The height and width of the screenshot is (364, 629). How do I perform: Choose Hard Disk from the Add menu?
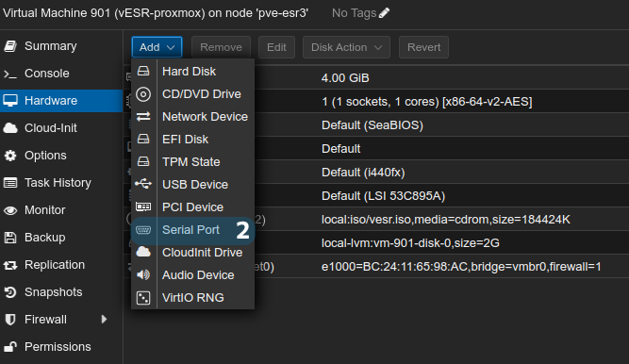pos(193,71)
